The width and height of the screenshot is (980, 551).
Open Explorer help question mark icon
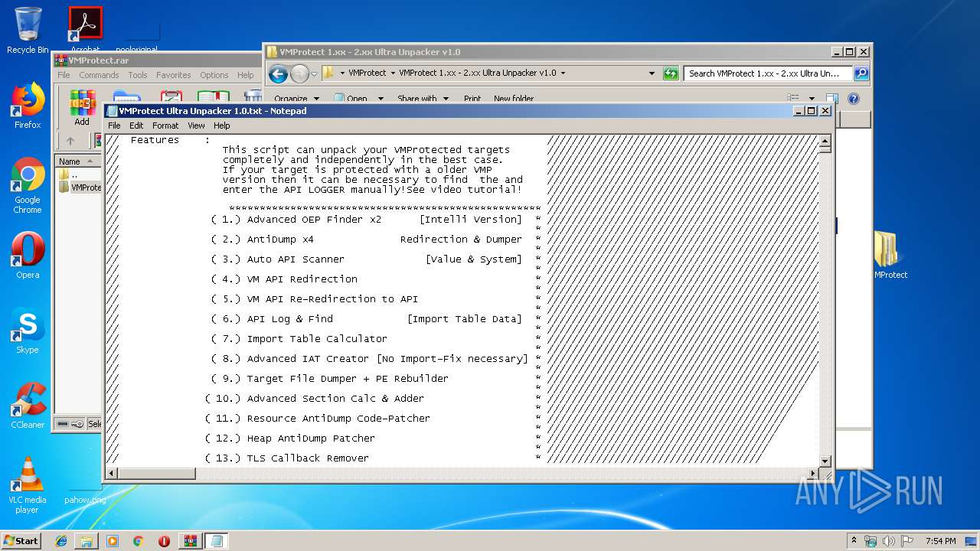[x=854, y=99]
